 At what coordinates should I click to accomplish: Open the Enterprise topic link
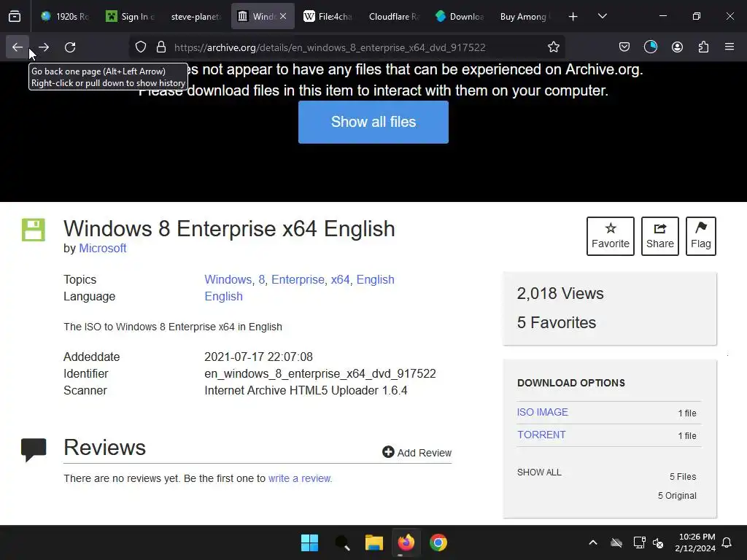(298, 279)
